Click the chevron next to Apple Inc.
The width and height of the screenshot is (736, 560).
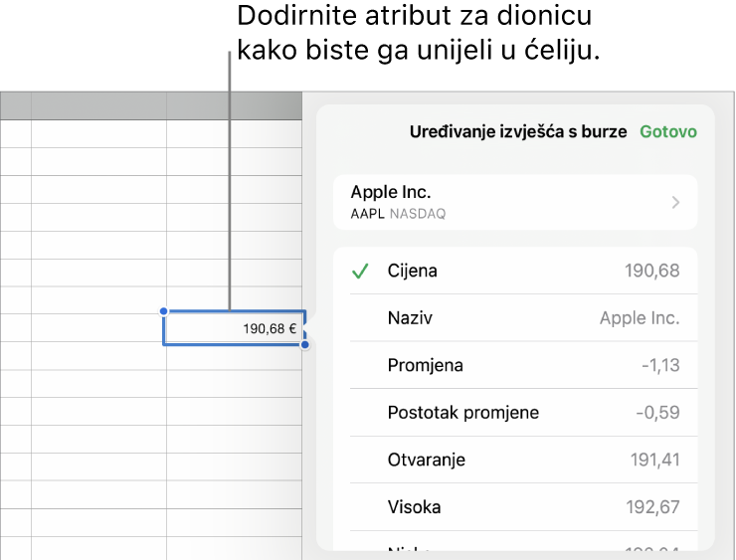[675, 202]
